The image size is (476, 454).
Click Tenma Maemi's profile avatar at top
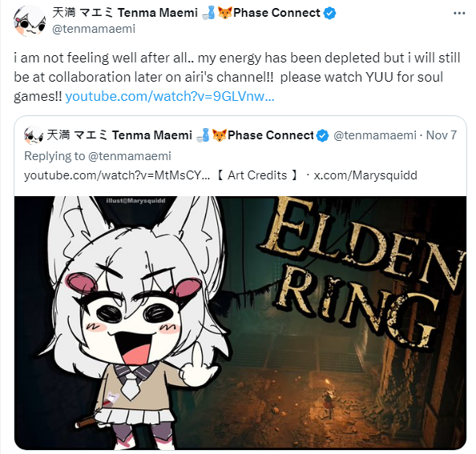point(30,21)
